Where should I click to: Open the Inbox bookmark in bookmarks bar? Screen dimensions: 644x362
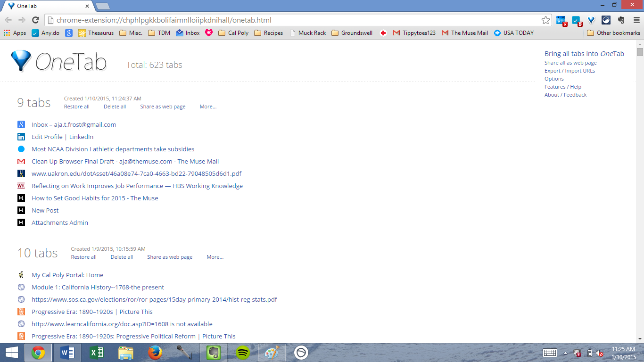tap(188, 33)
